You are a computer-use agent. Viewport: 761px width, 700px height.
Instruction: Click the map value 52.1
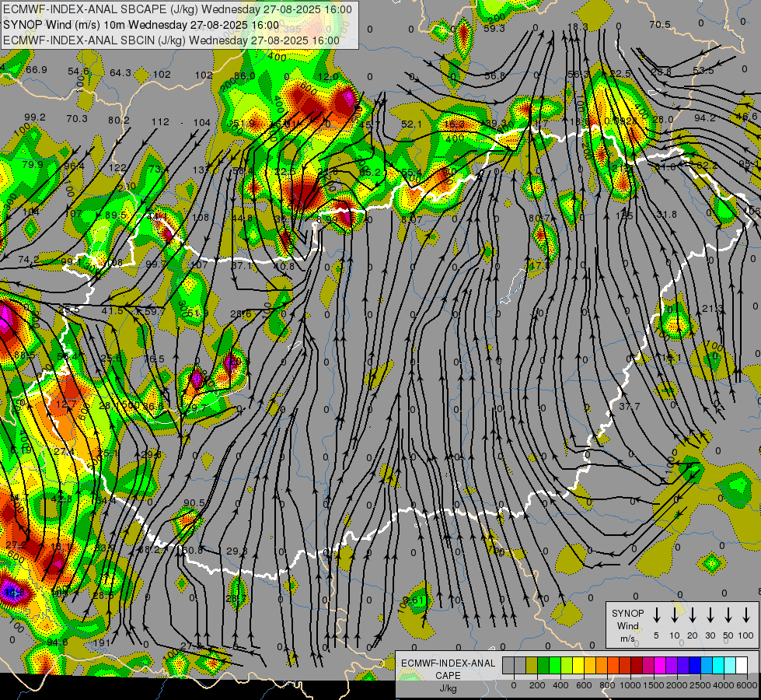411,125
